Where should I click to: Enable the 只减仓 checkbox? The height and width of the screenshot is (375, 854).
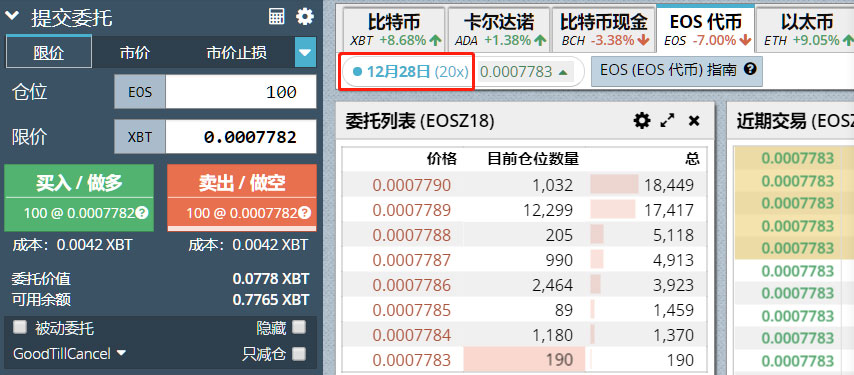298,354
